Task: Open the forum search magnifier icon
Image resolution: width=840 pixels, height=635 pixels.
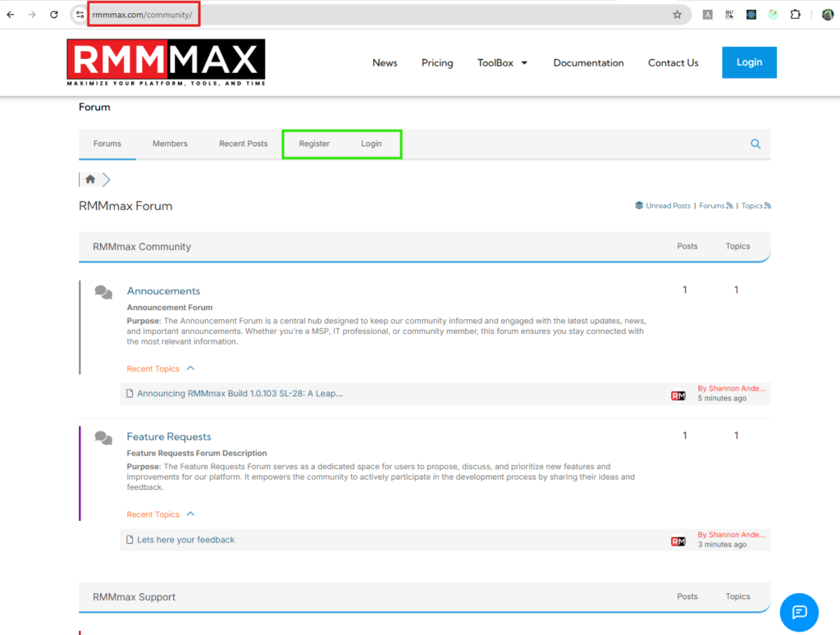Action: pyautogui.click(x=756, y=144)
